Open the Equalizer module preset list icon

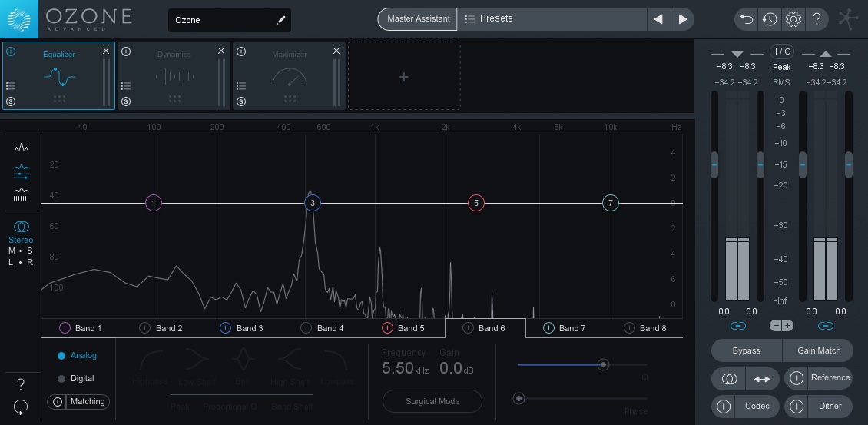pyautogui.click(x=11, y=86)
